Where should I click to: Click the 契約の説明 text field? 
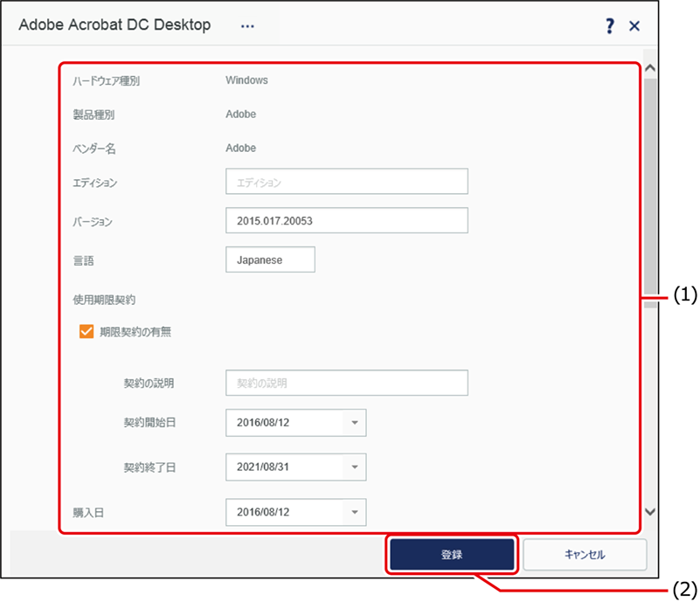coord(347,383)
